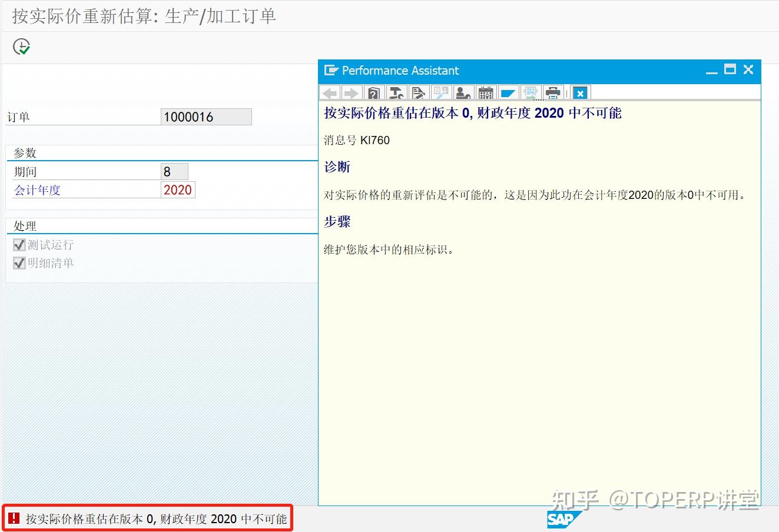Click the person icon in the Performance Assistant toolbar
Screen dimensions: 779x532
(x=463, y=92)
